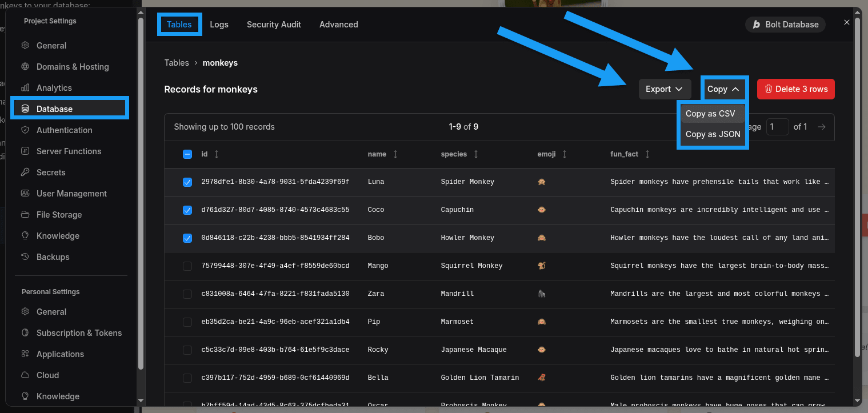Open the Export dropdown
Screen dimensions: 868x413
click(x=665, y=89)
